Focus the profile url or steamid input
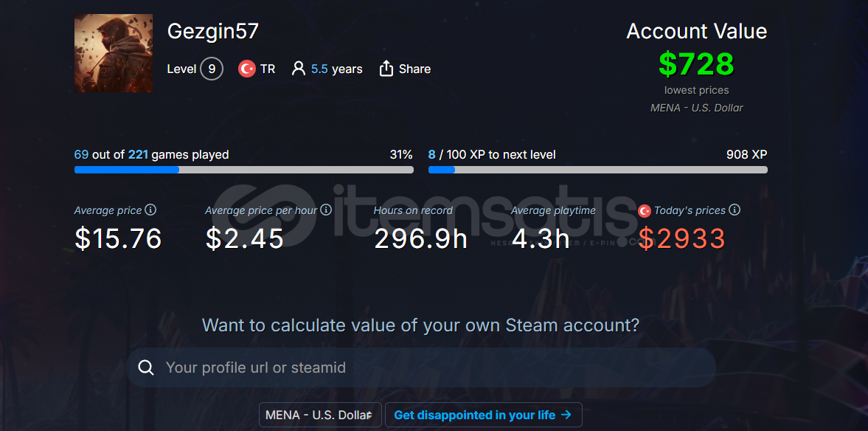 420,368
